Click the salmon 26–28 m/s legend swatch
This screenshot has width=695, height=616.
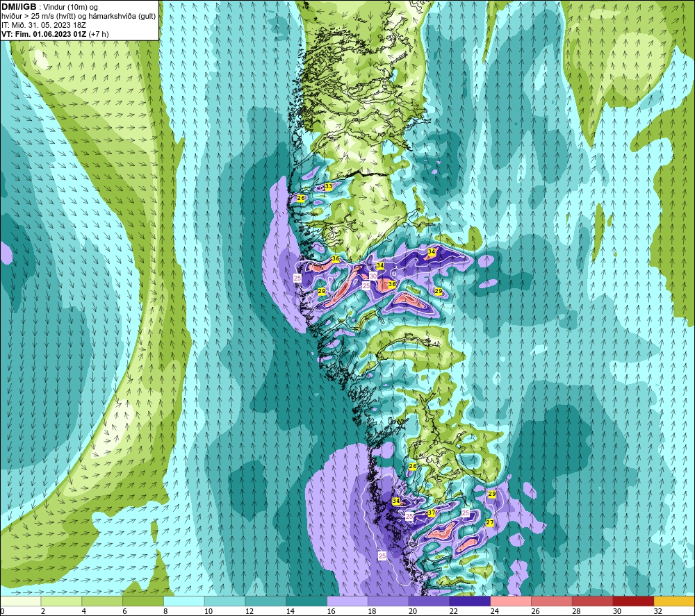pos(552,601)
